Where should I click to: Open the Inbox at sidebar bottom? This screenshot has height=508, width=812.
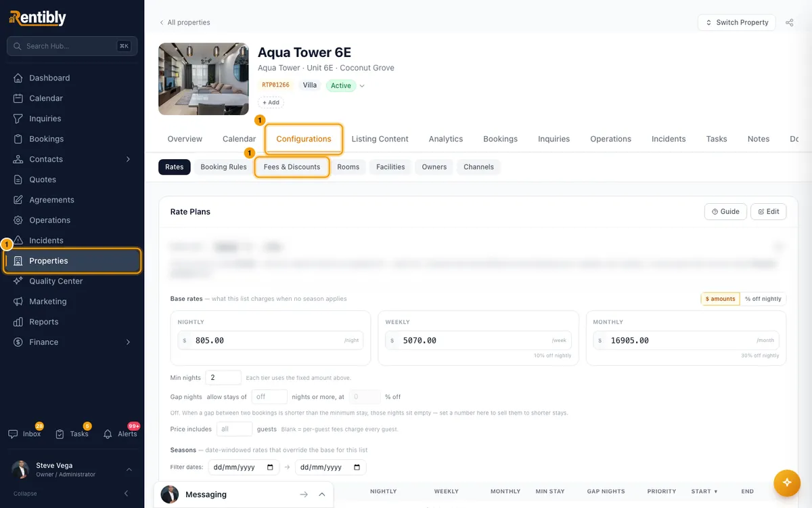coord(25,433)
